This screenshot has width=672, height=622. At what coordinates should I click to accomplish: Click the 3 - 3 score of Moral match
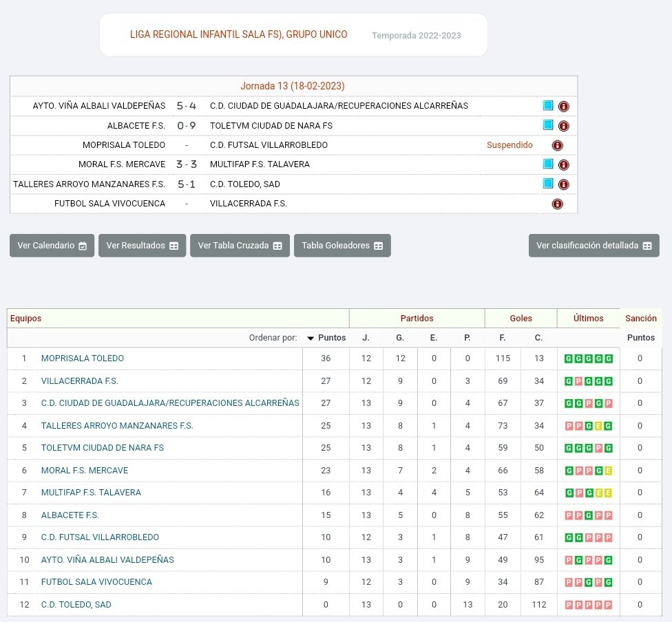187,164
